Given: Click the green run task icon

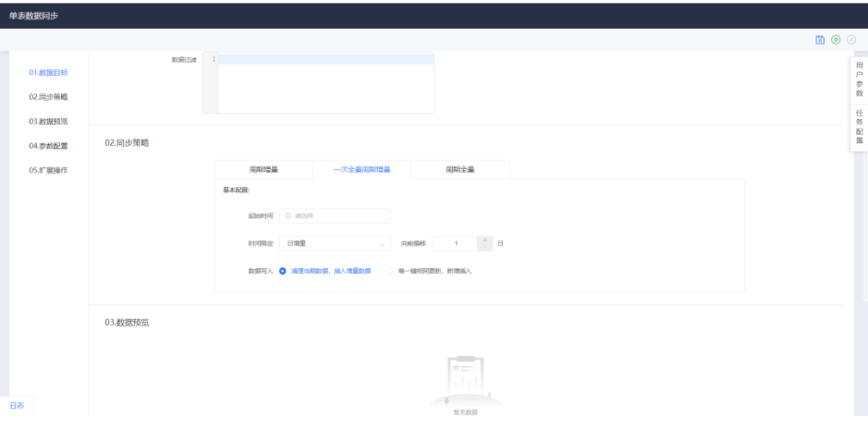Looking at the screenshot, I should 836,40.
